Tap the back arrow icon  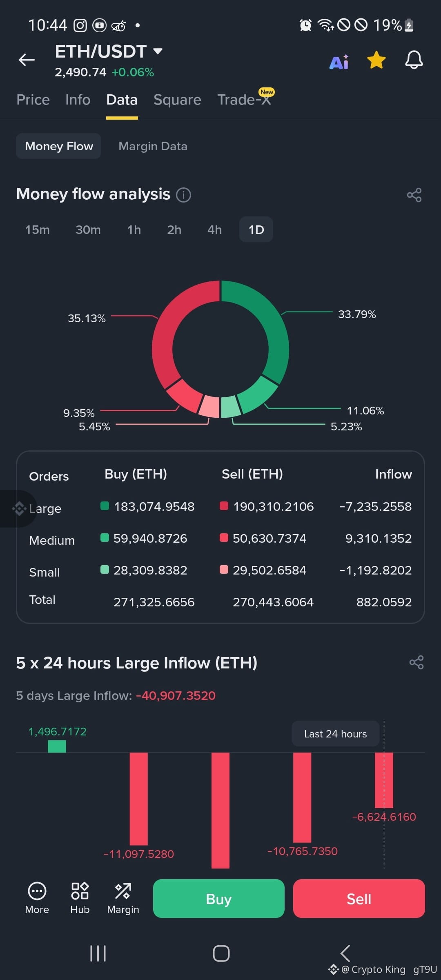pos(27,60)
